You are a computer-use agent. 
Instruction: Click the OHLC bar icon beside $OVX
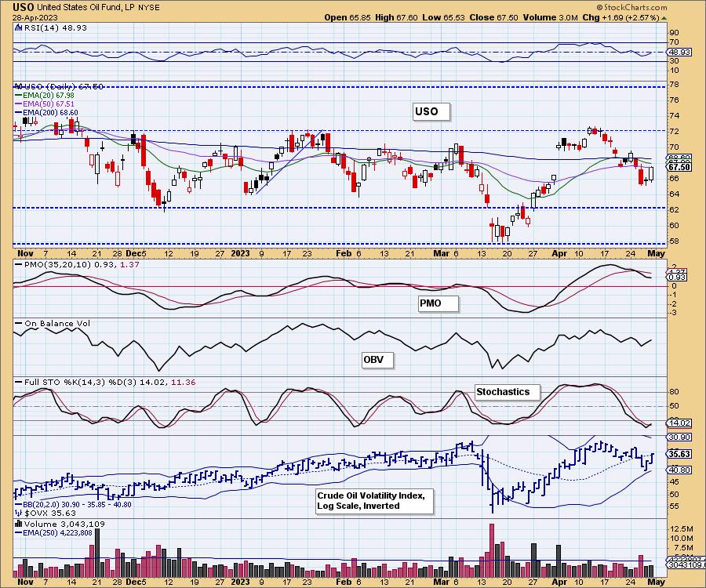click(x=18, y=513)
